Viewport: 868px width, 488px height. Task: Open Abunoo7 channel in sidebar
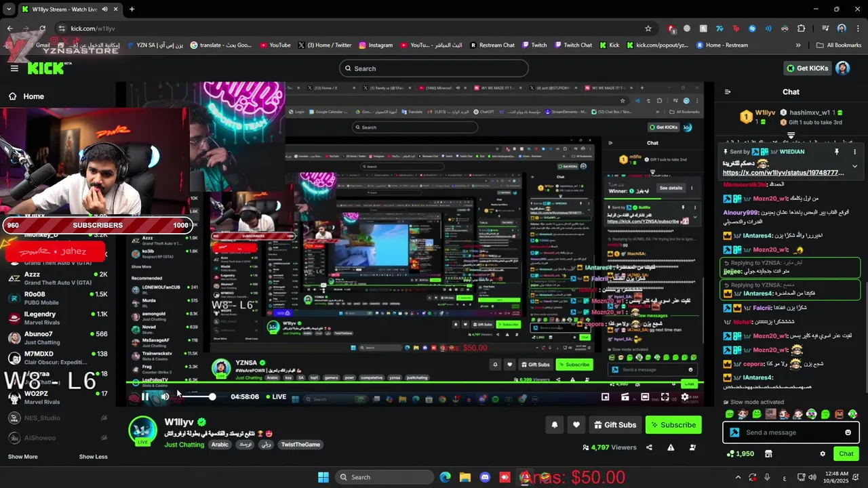pyautogui.click(x=58, y=338)
